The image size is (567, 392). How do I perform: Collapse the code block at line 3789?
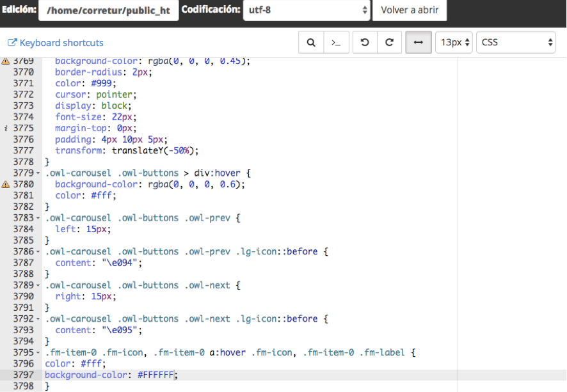click(x=38, y=285)
